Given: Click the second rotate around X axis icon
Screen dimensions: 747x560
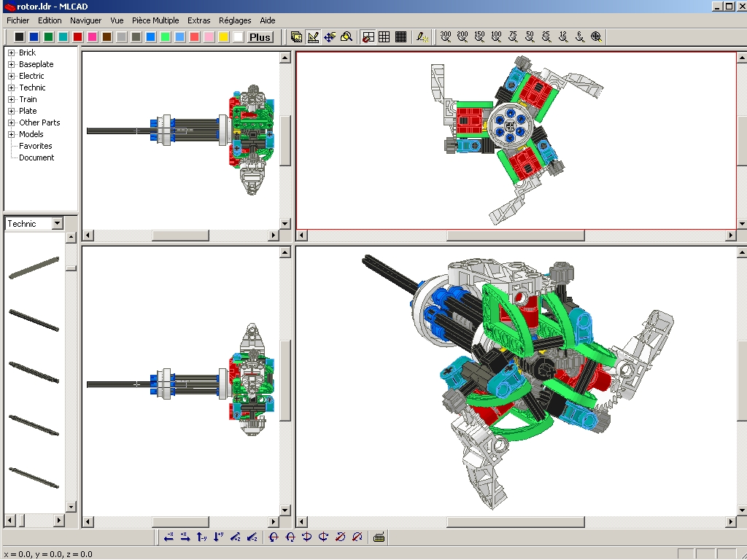Looking at the screenshot, I should click(x=290, y=537).
